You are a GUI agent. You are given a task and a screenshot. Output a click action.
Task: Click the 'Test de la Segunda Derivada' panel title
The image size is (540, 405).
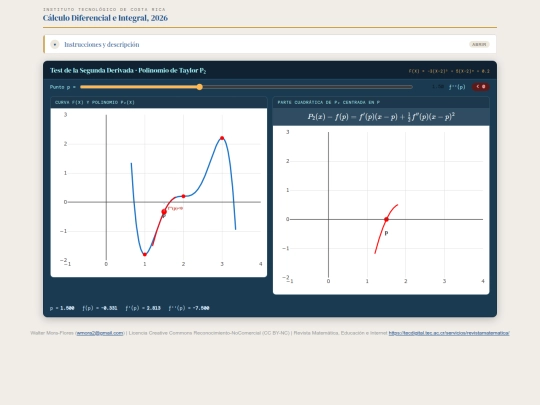pos(128,71)
